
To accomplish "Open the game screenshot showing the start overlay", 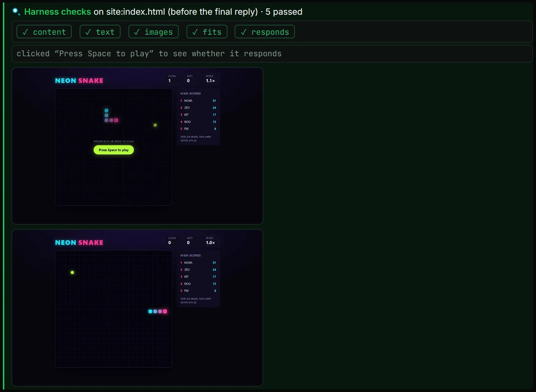I will coord(137,146).
